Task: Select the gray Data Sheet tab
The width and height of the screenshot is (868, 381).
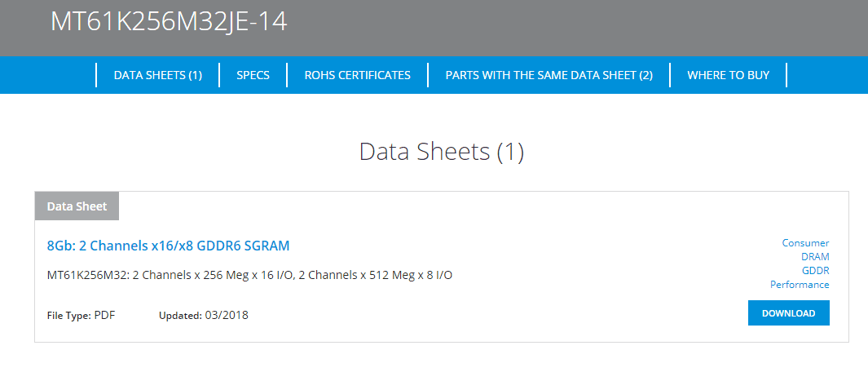Action: 77,206
